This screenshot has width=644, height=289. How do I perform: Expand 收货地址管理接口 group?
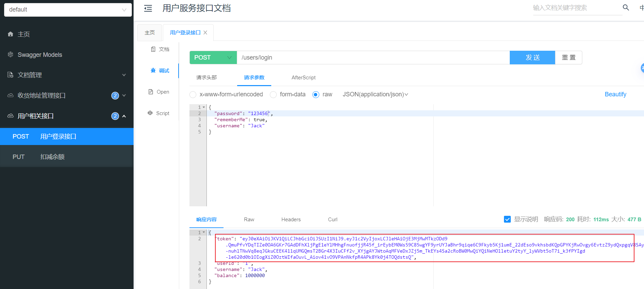(124, 95)
